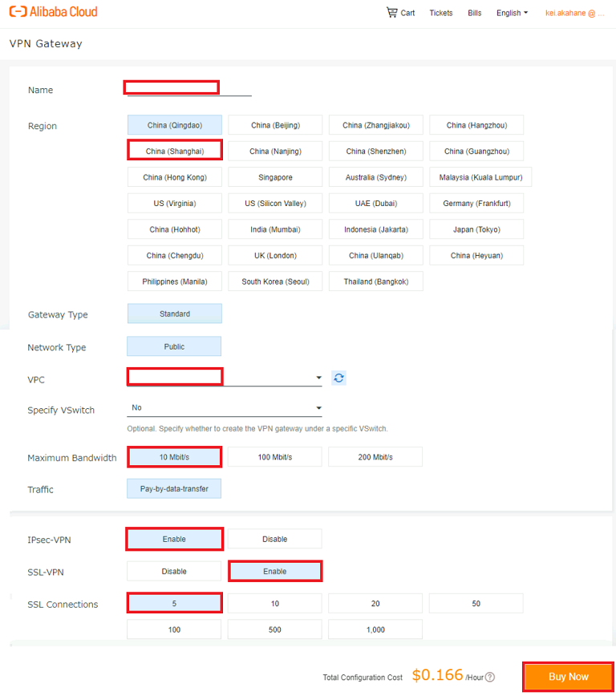Image resolution: width=616 pixels, height=700 pixels.
Task: Choose UK (London) region
Action: point(275,255)
